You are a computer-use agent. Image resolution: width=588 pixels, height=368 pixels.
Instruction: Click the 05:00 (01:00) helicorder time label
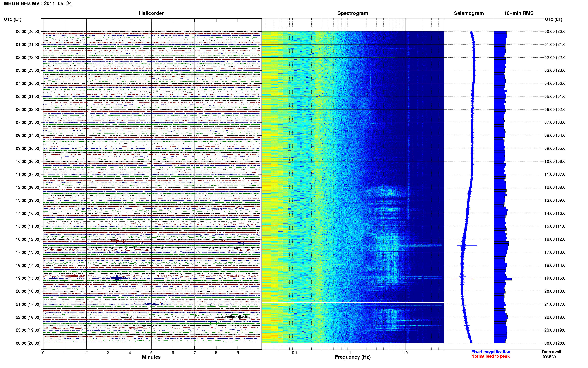point(28,97)
